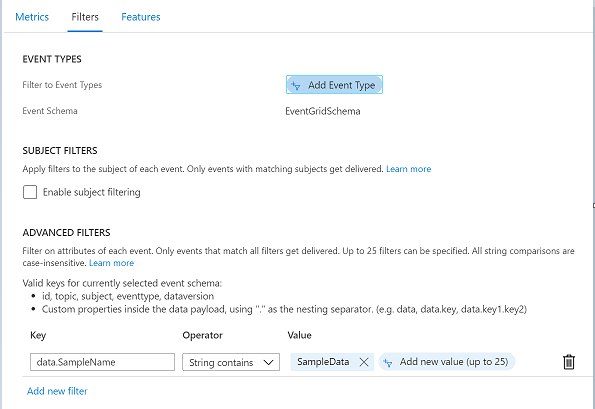Click the Enable subject filtering label
595x409 pixels.
pyautogui.click(x=91, y=192)
